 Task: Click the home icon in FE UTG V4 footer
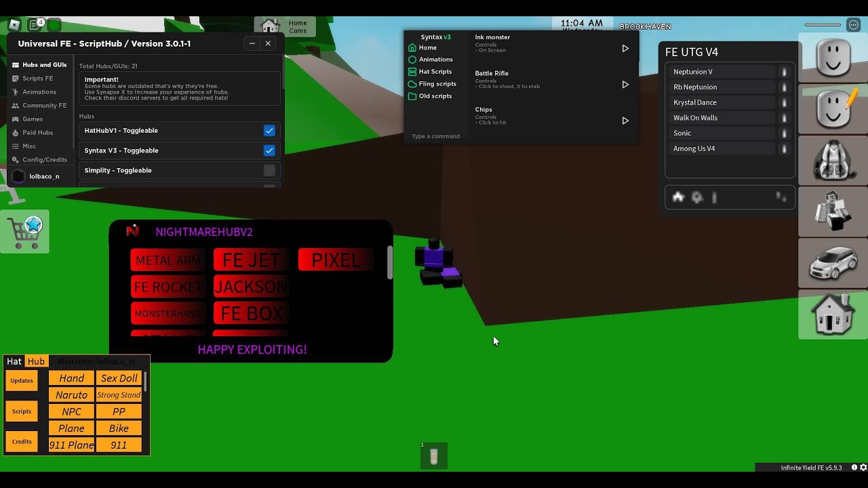(678, 197)
